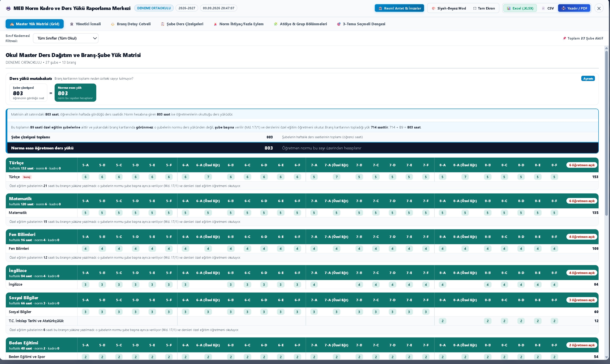This screenshot has width=610, height=364.
Task: Click the fullscreen icon in Tam Ekran
Action: click(475, 8)
